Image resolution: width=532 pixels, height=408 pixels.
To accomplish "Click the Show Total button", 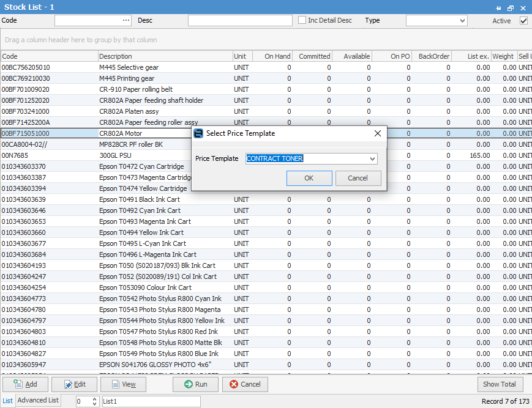I will tap(500, 384).
